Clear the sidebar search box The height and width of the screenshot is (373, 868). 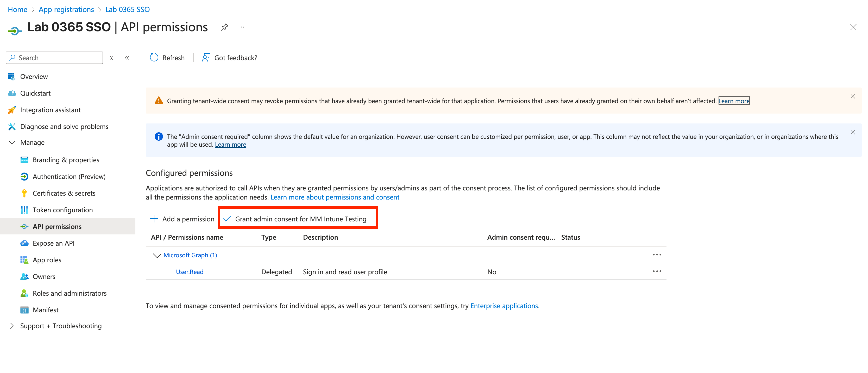[x=111, y=58]
